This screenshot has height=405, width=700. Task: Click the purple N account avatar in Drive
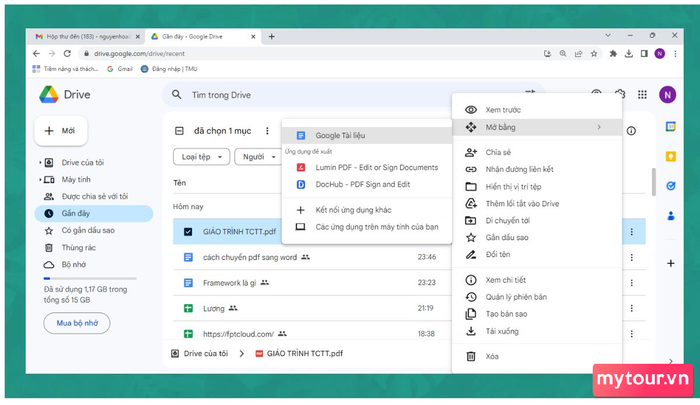click(667, 95)
